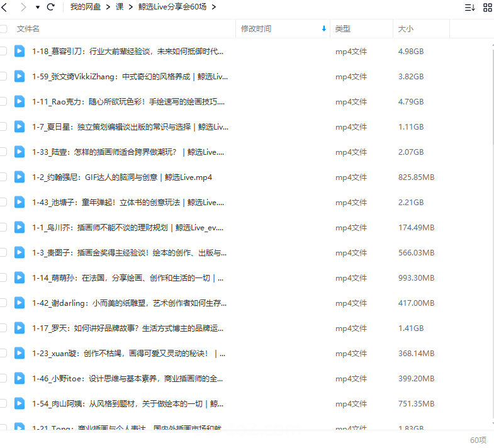Screen dimensions: 494x448
Task: Click the video icon beside 1-17_罗天 file
Action: (x=20, y=328)
